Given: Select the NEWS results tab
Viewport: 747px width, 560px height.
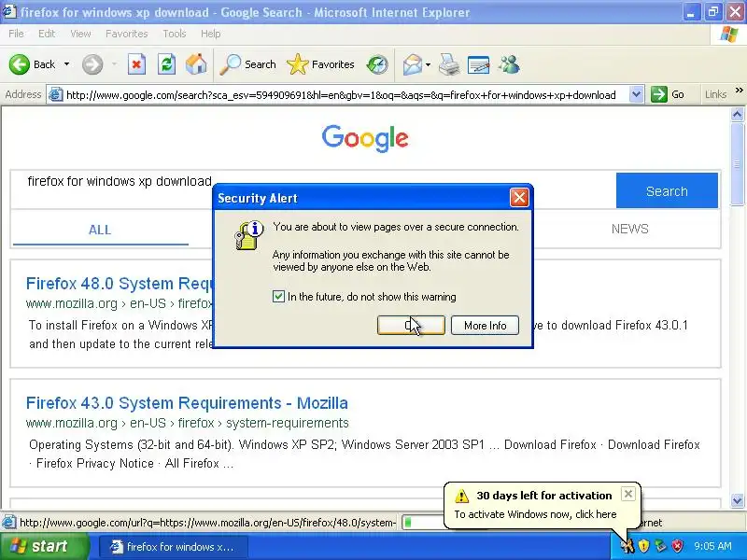Looking at the screenshot, I should pos(629,229).
